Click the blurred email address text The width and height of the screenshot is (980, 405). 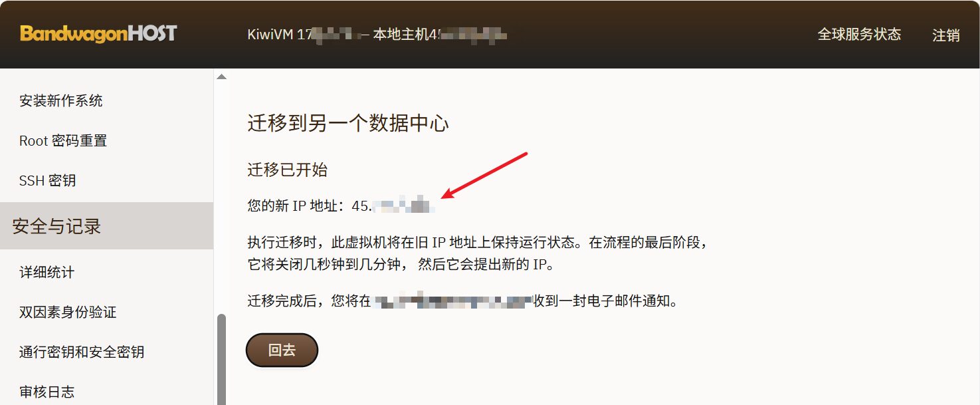click(453, 301)
